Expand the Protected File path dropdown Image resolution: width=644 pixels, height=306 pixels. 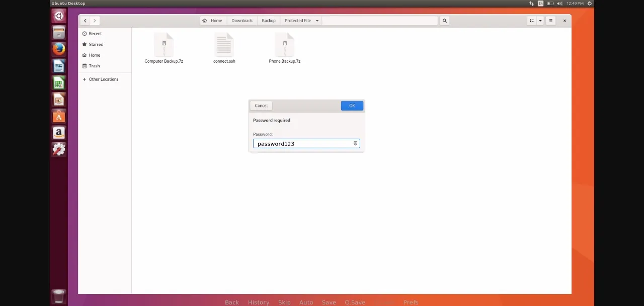(x=317, y=21)
